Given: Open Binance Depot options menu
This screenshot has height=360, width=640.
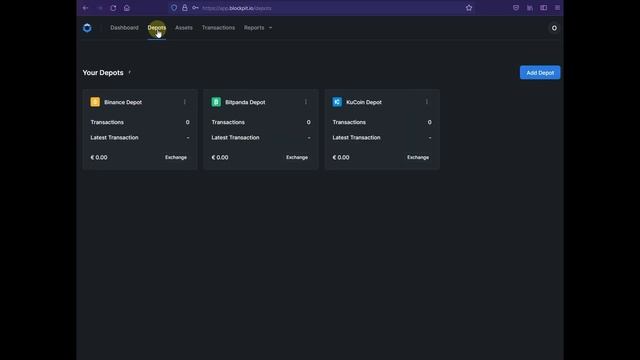Looking at the screenshot, I should coord(184,102).
